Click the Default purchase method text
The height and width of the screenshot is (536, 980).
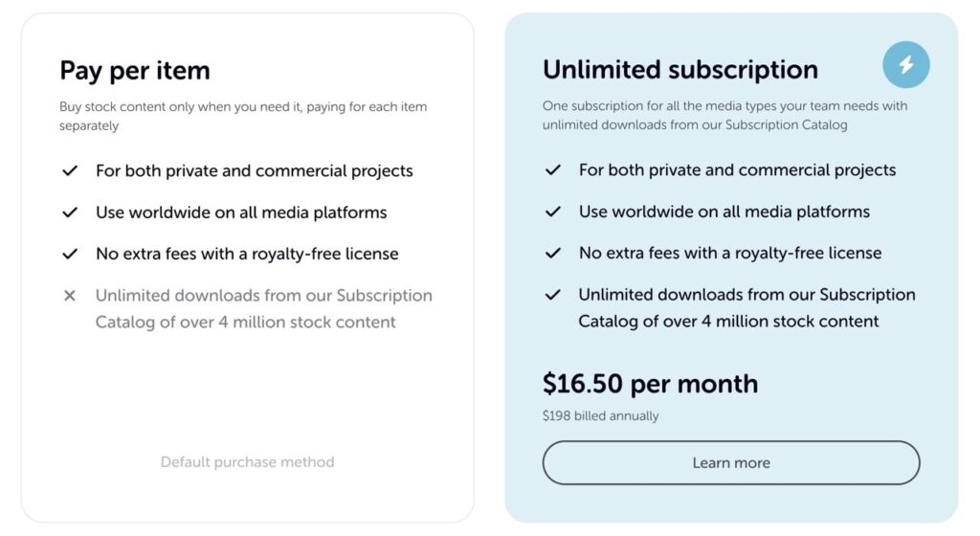pos(248,461)
